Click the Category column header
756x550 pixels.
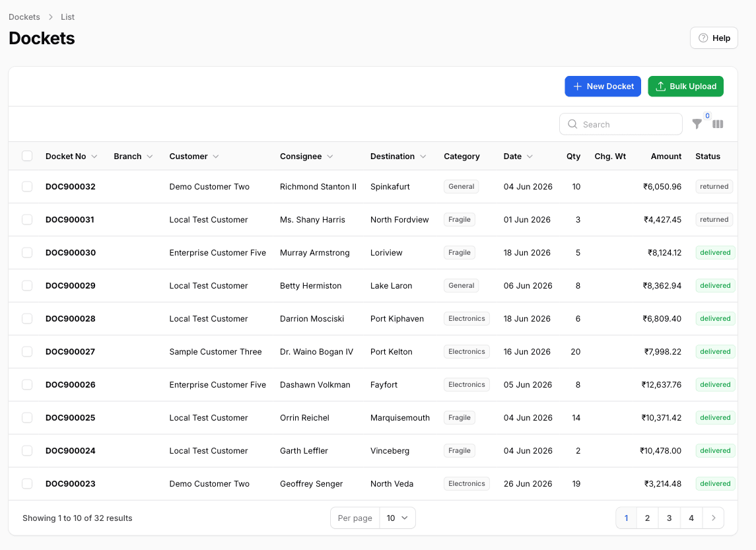462,156
